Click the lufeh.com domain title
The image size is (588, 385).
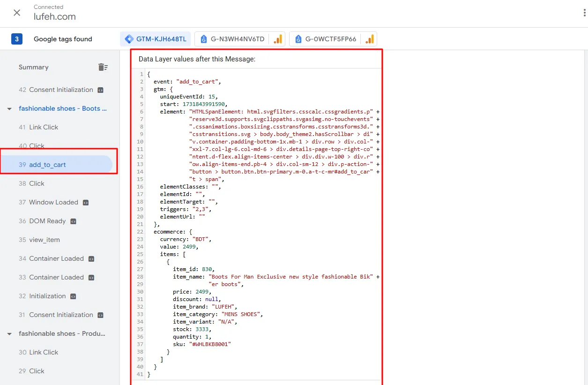(55, 17)
